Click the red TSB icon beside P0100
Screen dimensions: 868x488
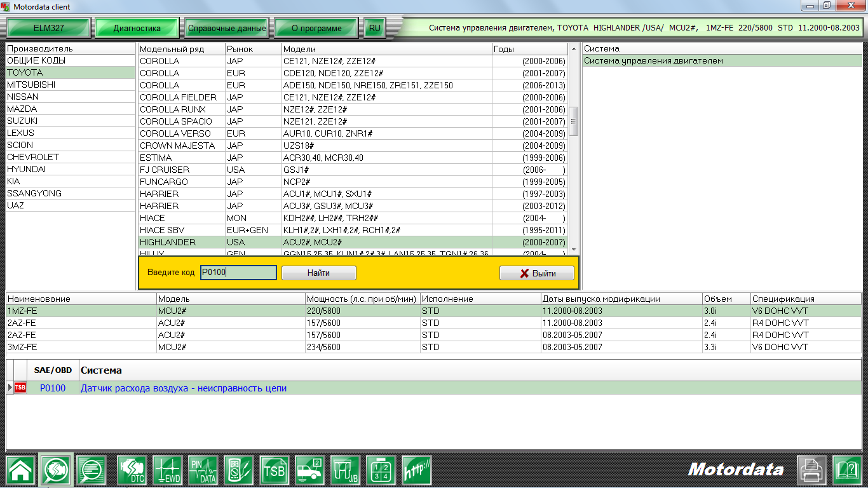pyautogui.click(x=20, y=388)
